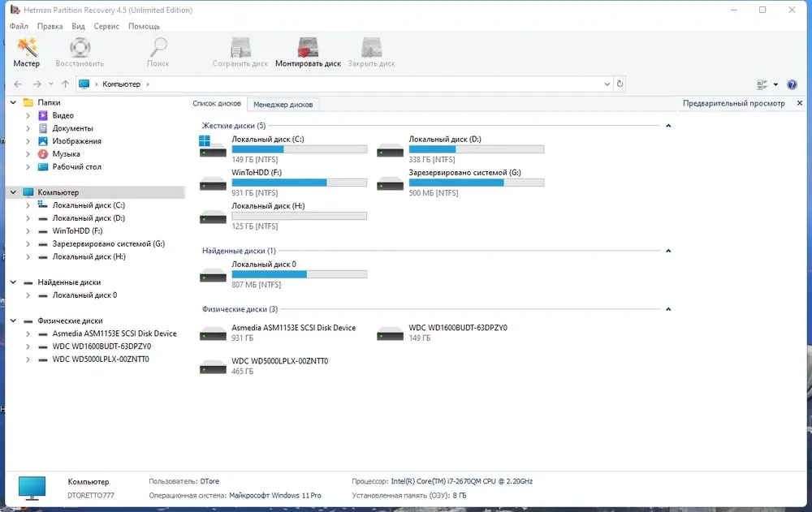The height and width of the screenshot is (512, 812).
Task: Select the WinToHDD (F:) drive icon
Action: coord(213,183)
